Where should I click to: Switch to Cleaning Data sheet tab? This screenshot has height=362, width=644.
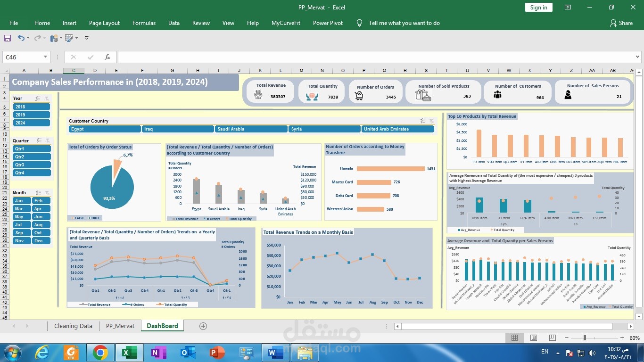(73, 326)
